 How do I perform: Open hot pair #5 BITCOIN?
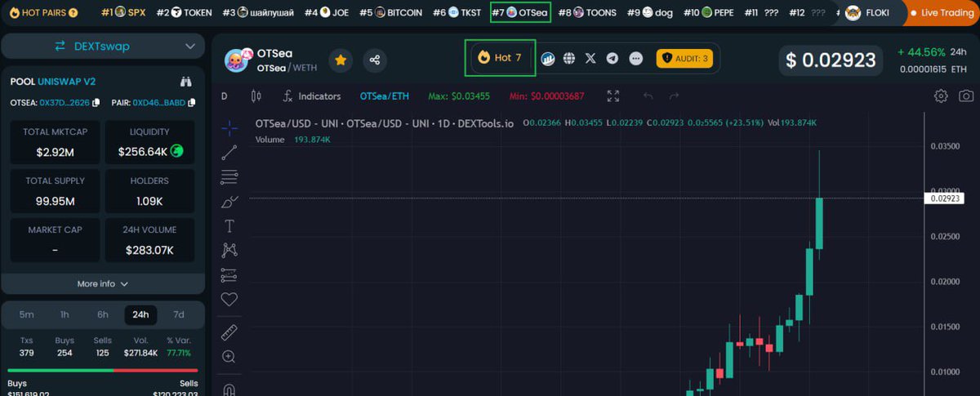click(390, 13)
